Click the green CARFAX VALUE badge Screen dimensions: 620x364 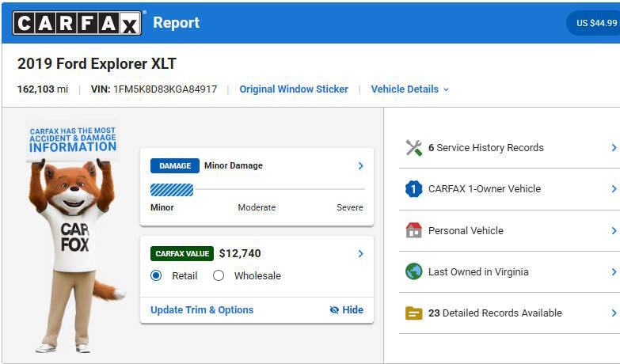(182, 254)
